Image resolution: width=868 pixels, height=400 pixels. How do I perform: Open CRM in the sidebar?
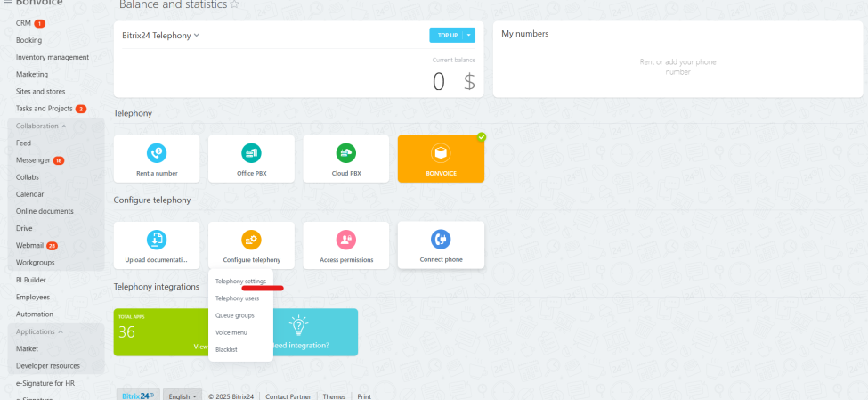tap(23, 23)
